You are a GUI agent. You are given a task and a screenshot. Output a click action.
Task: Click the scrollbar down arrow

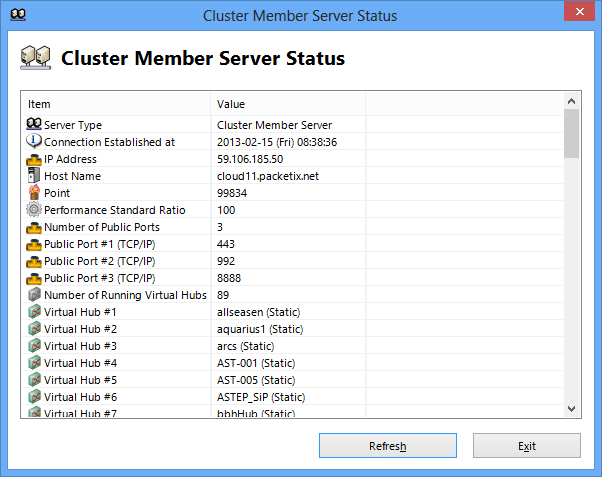pos(572,409)
